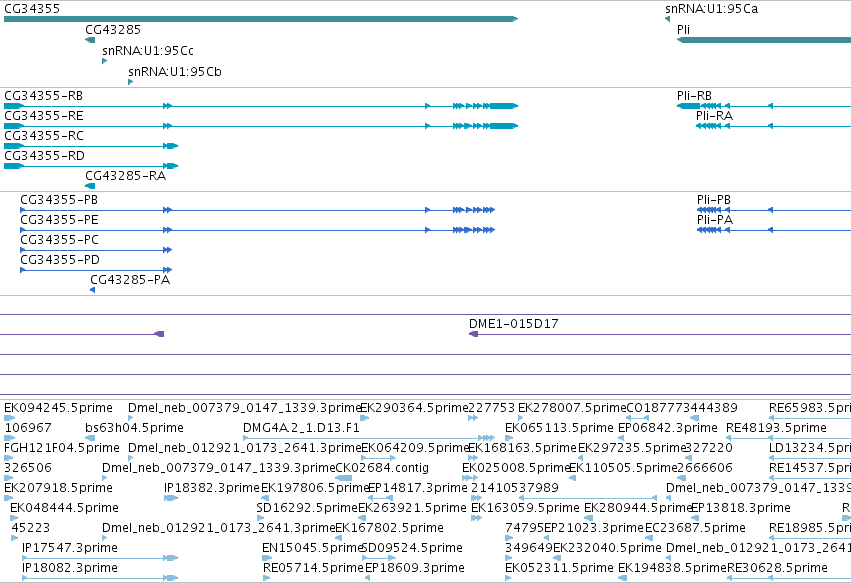Click the CG34355 gene bar
This screenshot has height=583, width=851.
(x=261, y=19)
